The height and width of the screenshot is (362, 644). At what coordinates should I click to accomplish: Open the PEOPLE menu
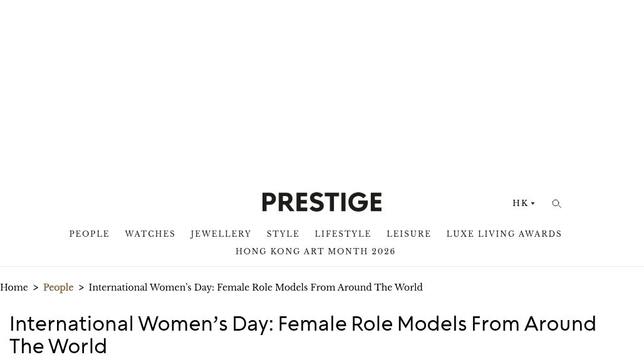(89, 234)
